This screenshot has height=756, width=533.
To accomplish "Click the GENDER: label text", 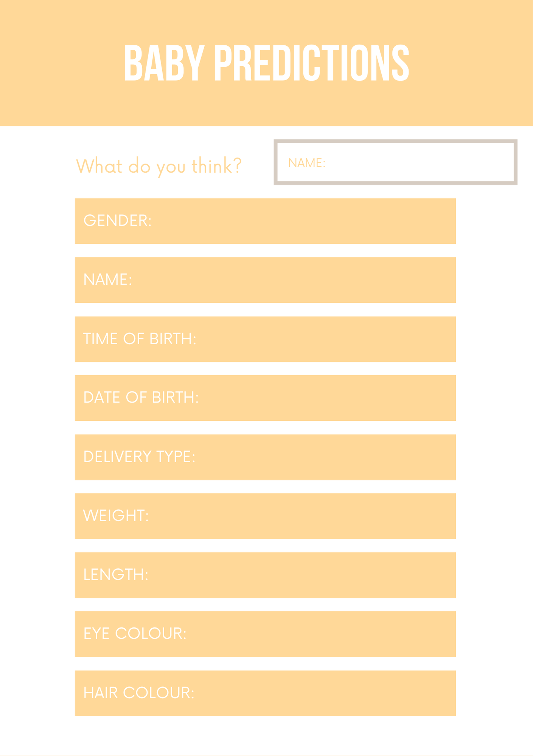I will point(117,221).
